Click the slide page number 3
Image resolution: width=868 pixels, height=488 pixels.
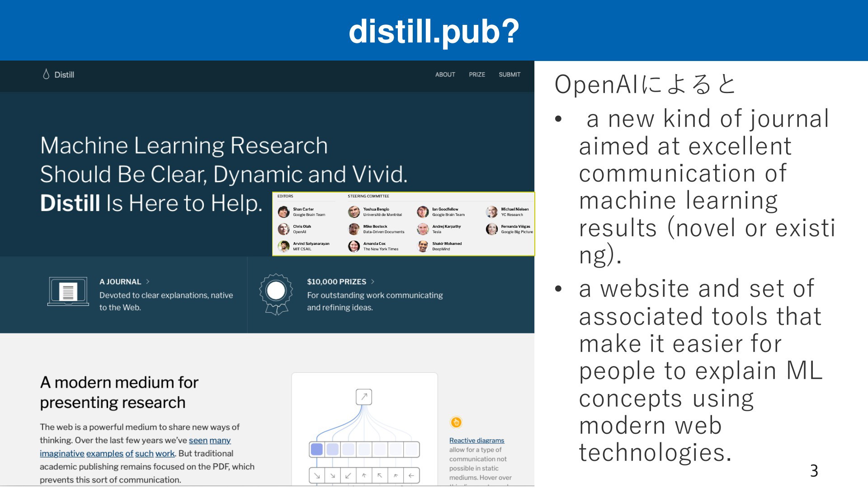tap(814, 471)
